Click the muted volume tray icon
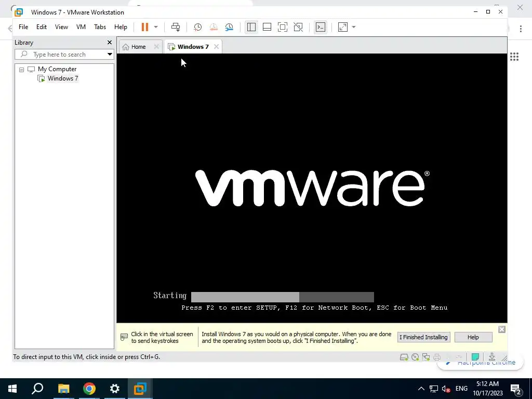The width and height of the screenshot is (532, 399). coord(446,389)
